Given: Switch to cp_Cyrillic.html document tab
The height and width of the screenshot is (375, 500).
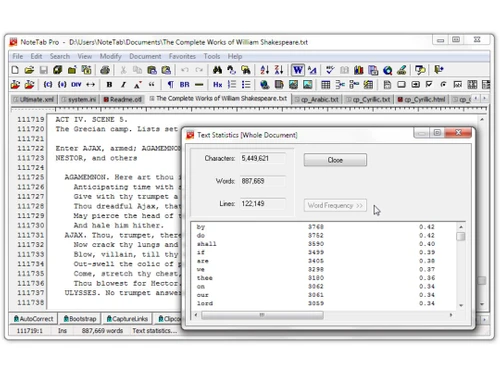Looking at the screenshot, I should 421,99.
